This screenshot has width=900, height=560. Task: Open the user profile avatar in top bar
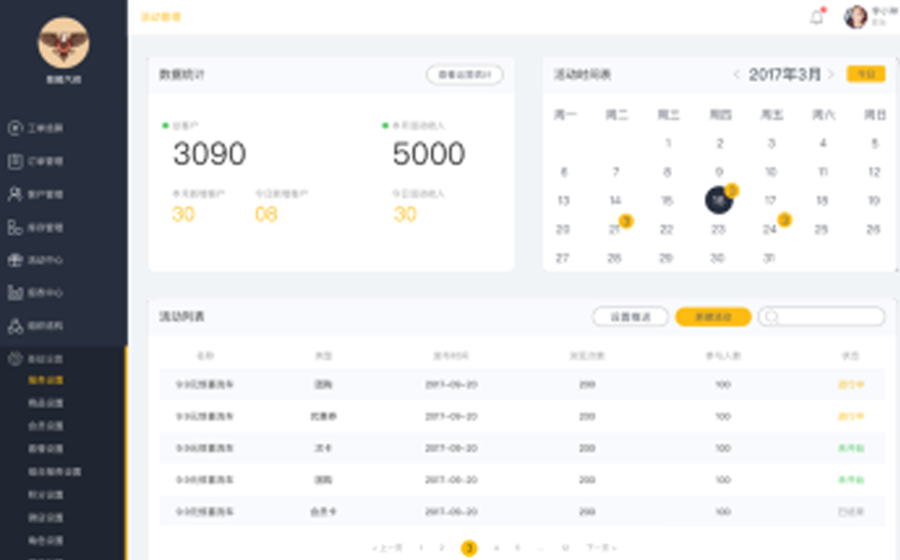pos(855,17)
